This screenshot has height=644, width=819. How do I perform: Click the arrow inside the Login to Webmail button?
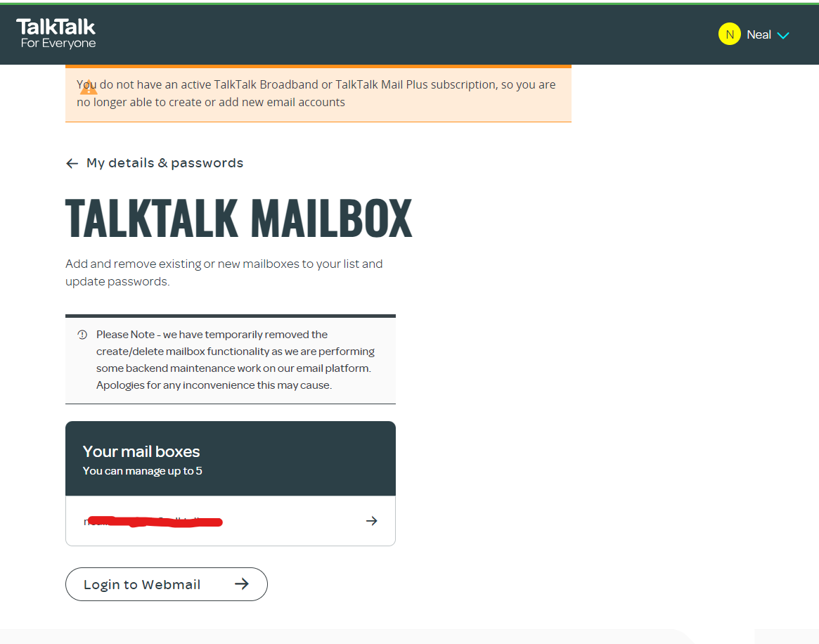[241, 584]
